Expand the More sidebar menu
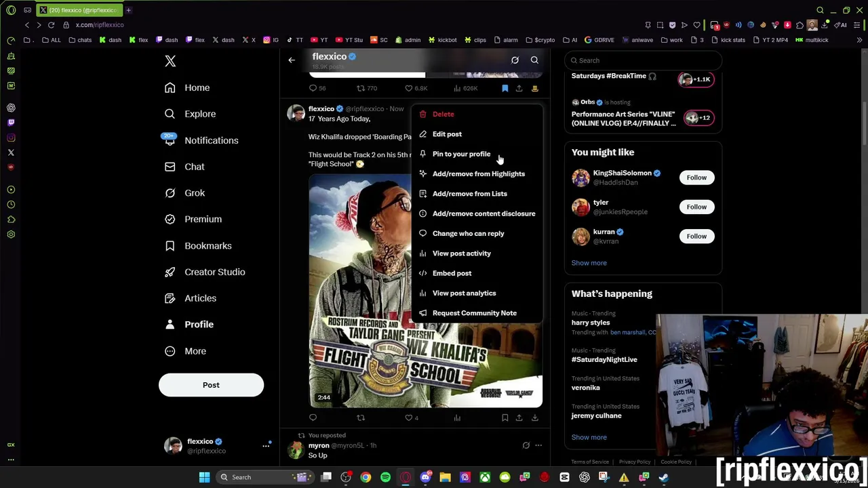The image size is (868, 488). (185, 351)
